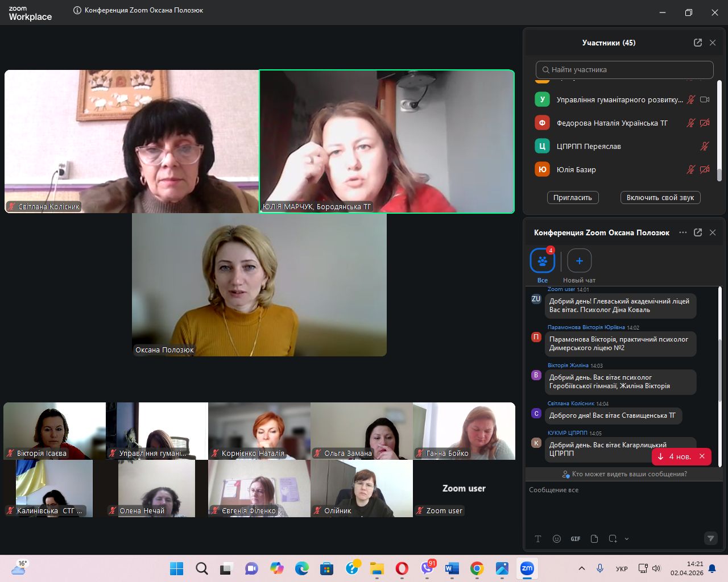728x582 pixels.
Task: Click Включить свой звук button
Action: pyautogui.click(x=660, y=198)
